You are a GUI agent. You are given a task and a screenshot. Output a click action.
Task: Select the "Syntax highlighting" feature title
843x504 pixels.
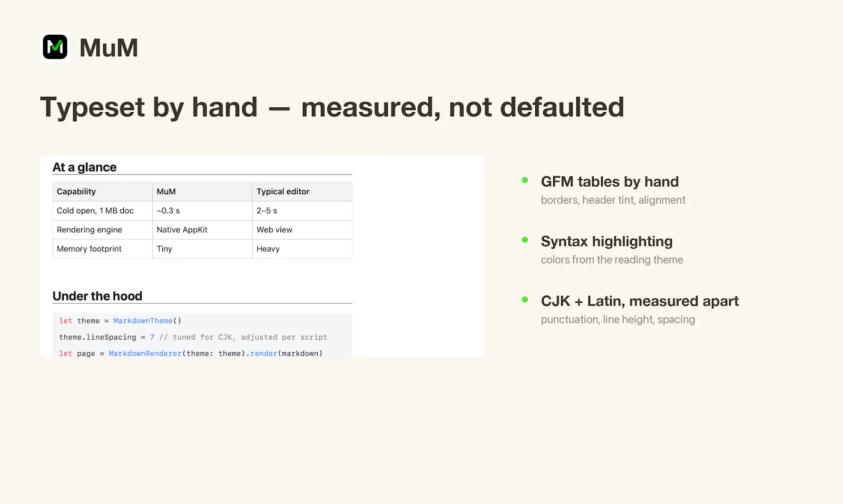[x=607, y=241]
